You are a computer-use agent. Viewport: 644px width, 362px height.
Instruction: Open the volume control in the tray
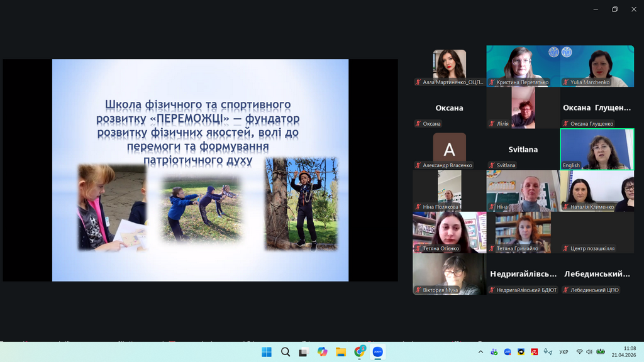[589, 352]
